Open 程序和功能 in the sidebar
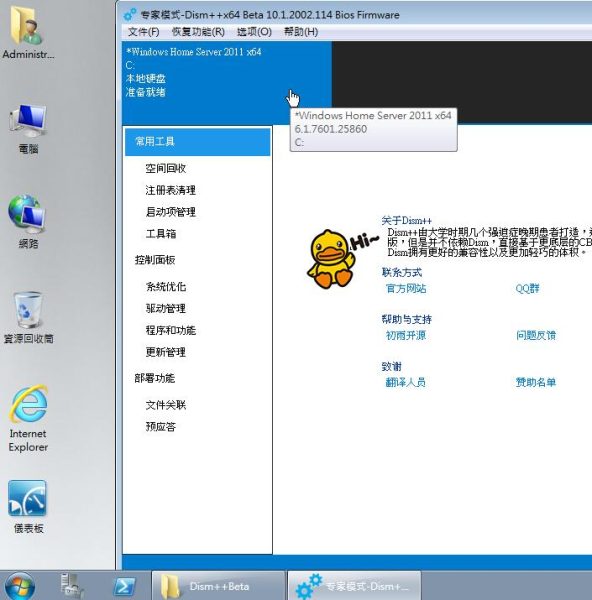This screenshot has height=600, width=592. pos(171,330)
